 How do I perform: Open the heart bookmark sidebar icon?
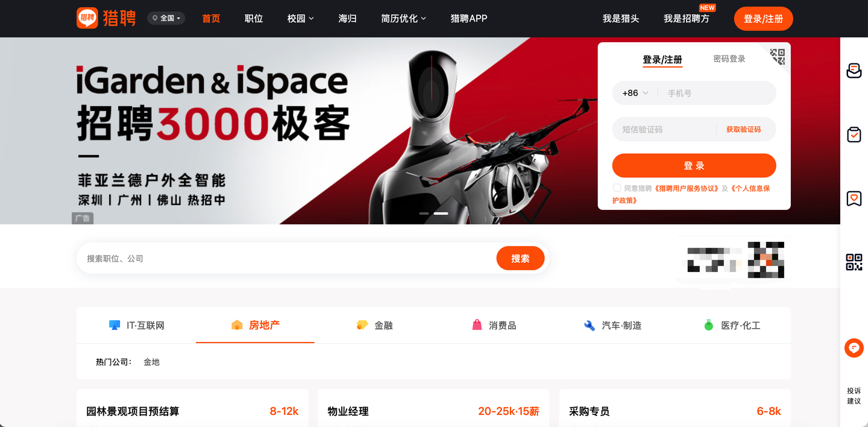854,198
